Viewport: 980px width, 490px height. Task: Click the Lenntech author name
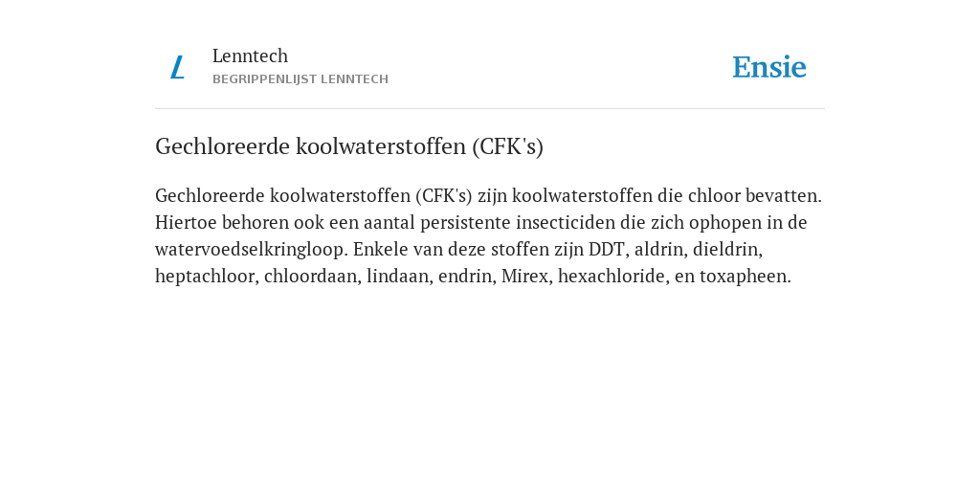[250, 56]
